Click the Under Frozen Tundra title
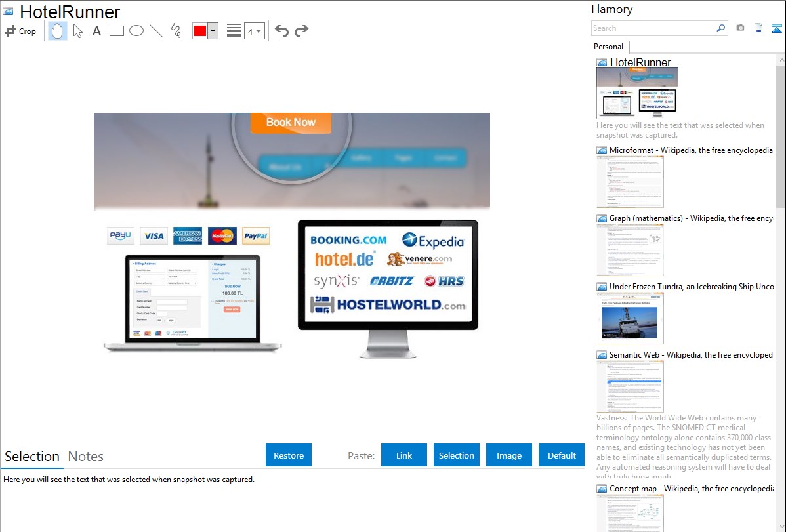The width and height of the screenshot is (786, 532). point(692,286)
